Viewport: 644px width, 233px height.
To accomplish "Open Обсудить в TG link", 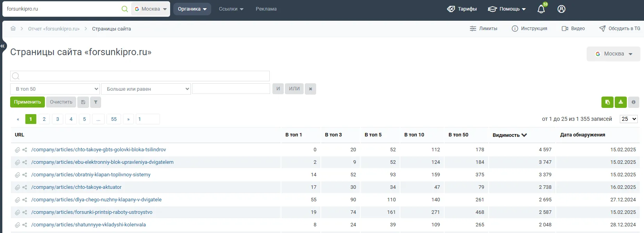I will coord(619,29).
